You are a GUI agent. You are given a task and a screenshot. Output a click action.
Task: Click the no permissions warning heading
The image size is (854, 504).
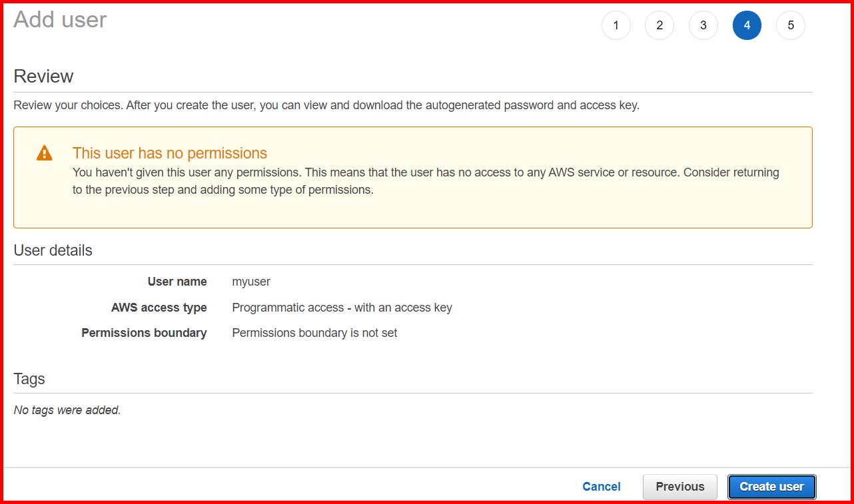click(170, 152)
